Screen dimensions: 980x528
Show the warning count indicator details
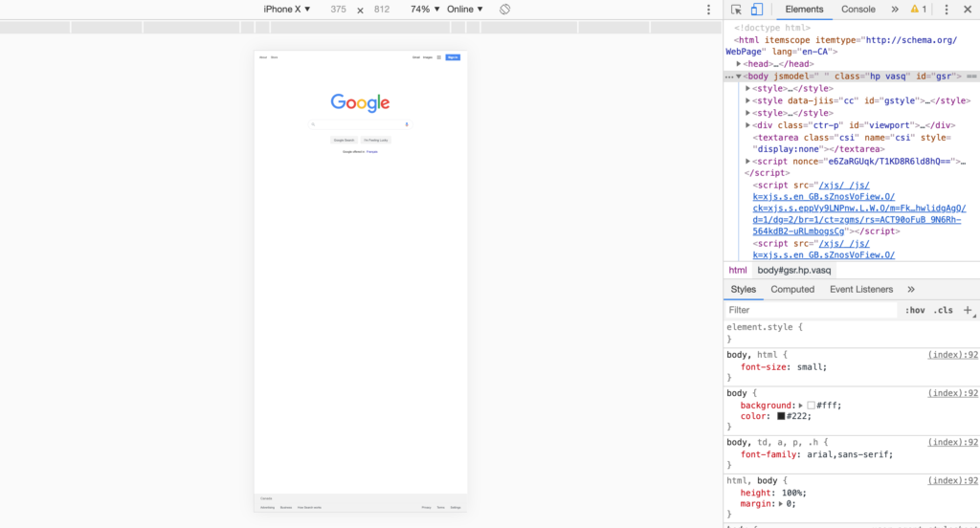919,10
